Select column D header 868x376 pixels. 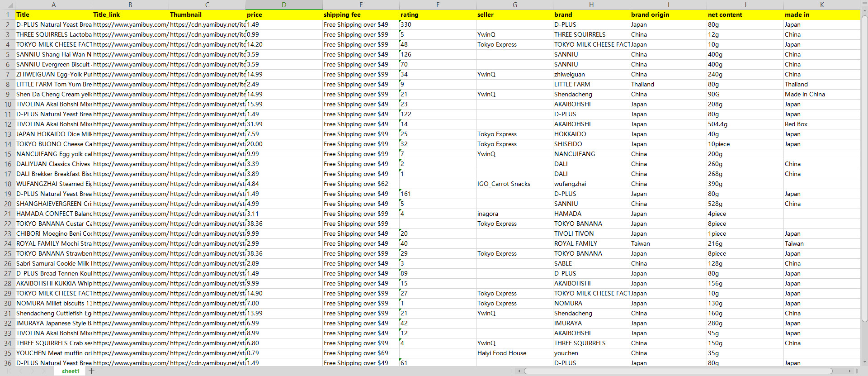tap(284, 5)
